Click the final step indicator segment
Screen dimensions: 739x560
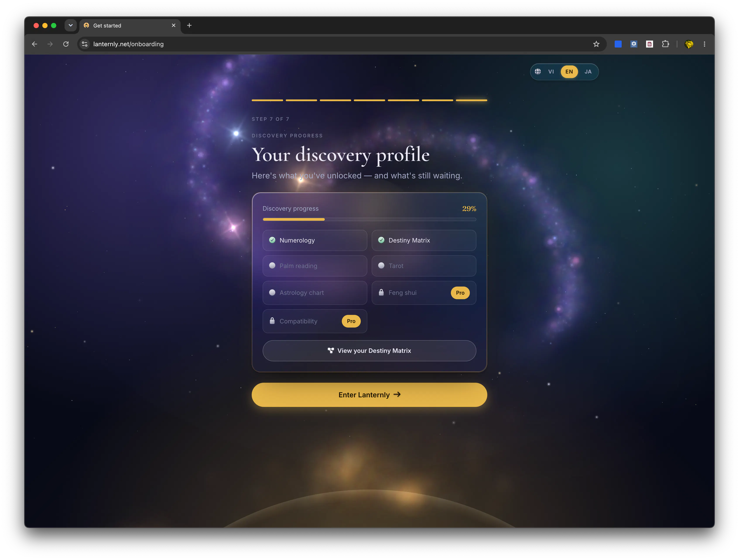471,100
